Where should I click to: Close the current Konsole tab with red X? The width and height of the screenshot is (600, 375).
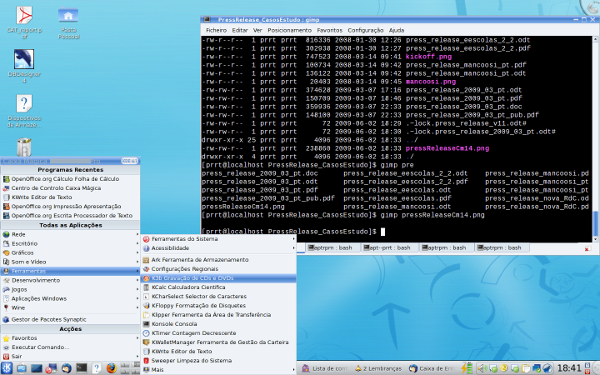(587, 249)
